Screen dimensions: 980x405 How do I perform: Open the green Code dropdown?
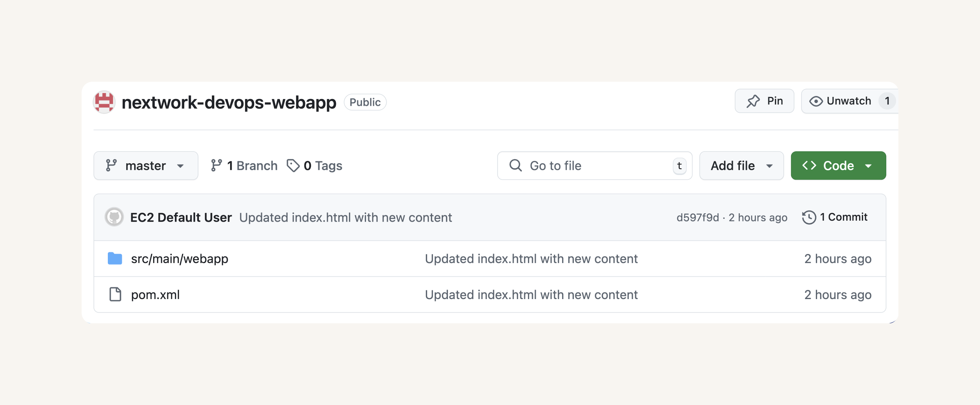pos(838,166)
